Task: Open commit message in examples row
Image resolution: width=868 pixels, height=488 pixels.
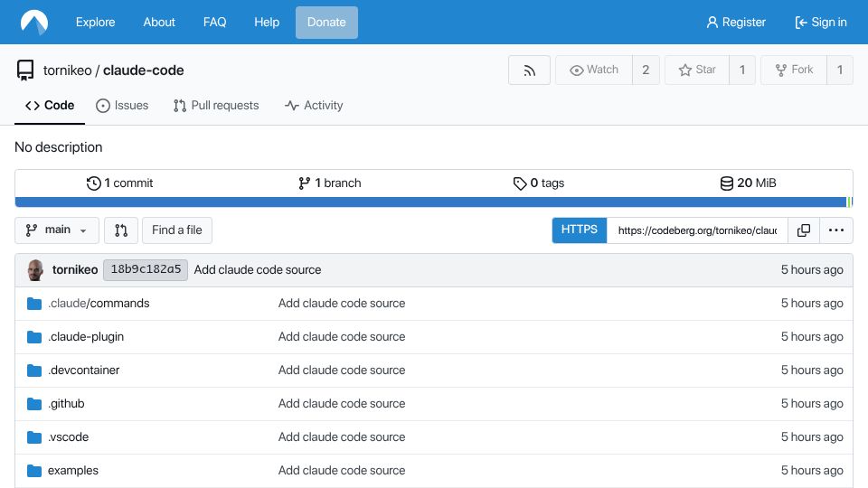Action: pos(342,471)
